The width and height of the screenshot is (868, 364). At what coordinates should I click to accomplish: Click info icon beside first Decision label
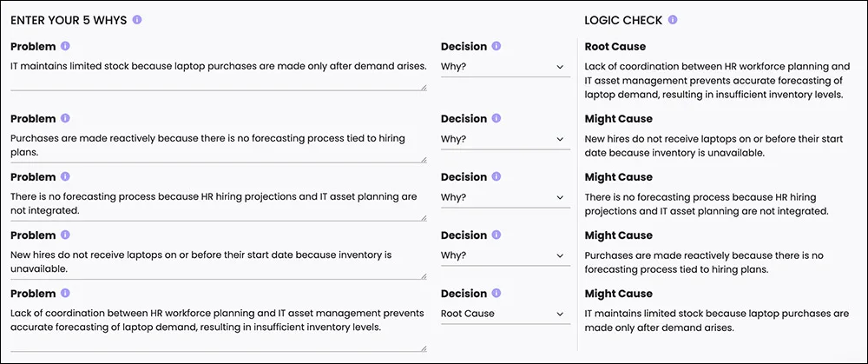coord(496,46)
